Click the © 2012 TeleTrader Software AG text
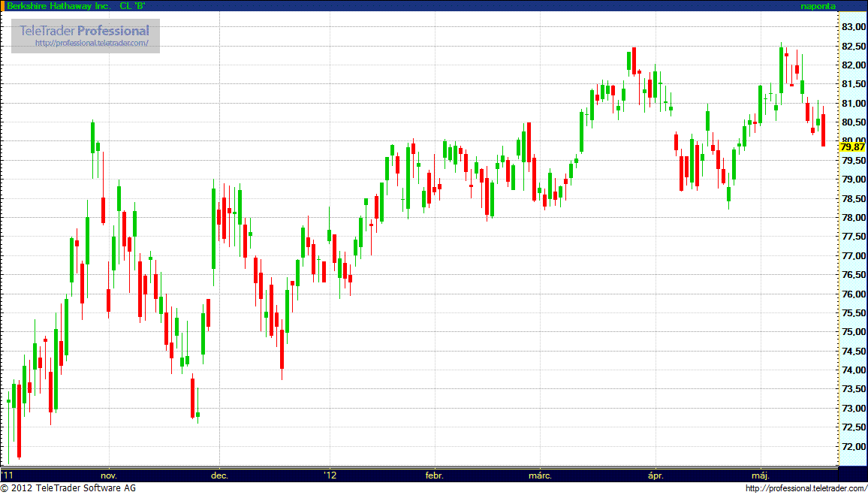This screenshot has height=495, width=868. tap(68, 488)
